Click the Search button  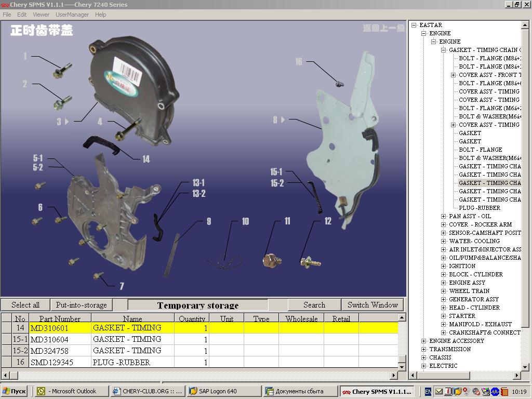[314, 304]
